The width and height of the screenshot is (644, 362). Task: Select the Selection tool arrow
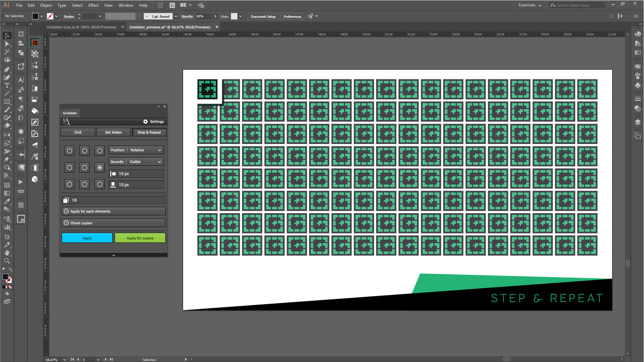click(7, 35)
